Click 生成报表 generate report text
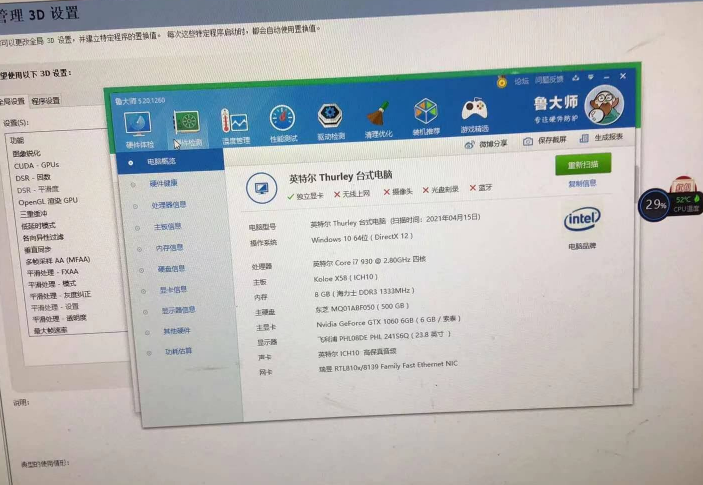This screenshot has width=703, height=485. click(x=608, y=137)
